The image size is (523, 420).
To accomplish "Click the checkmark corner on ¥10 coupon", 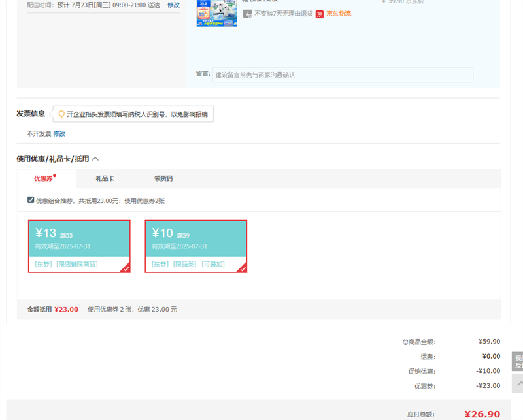I will 243,268.
